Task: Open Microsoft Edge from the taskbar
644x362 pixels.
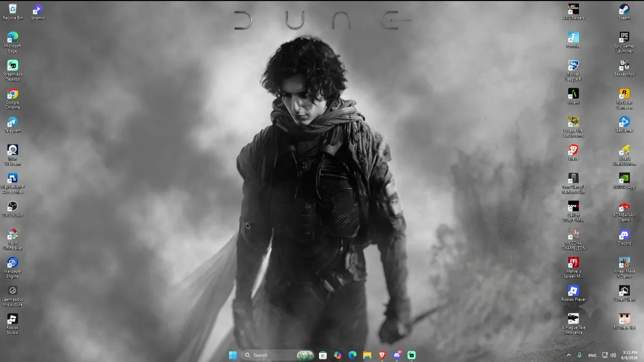Action: pos(353,355)
